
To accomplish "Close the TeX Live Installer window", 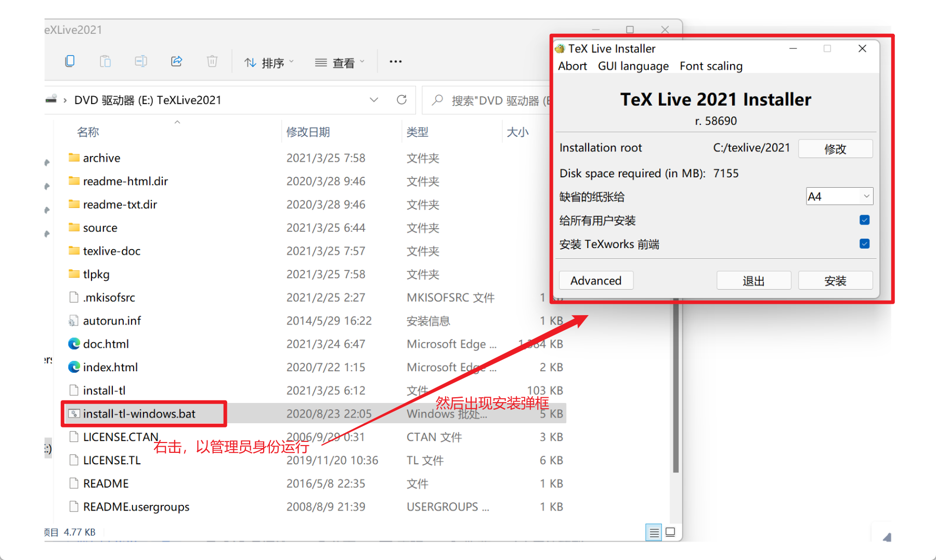I will [862, 48].
